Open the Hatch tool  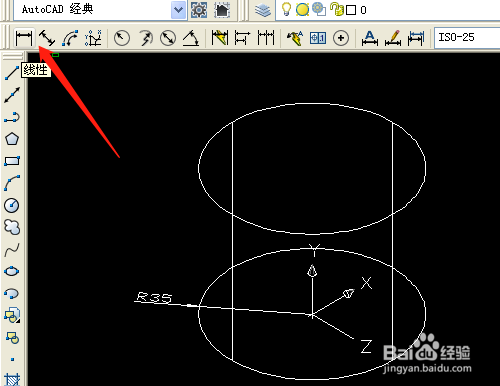point(12,380)
